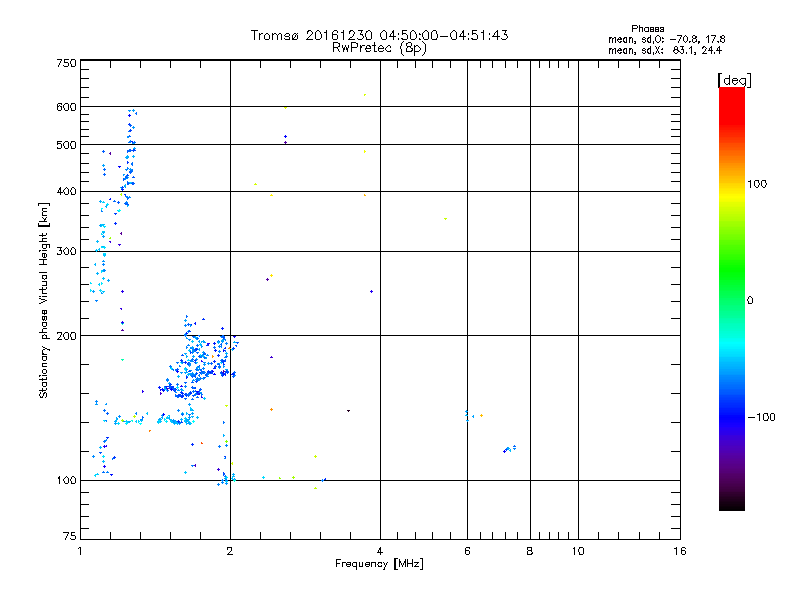Click the x-axis tick label '16'
The height and width of the screenshot is (600, 800).
click(680, 551)
